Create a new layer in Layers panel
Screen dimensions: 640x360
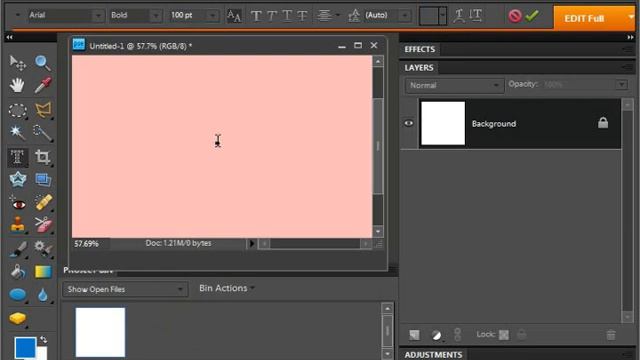click(414, 335)
